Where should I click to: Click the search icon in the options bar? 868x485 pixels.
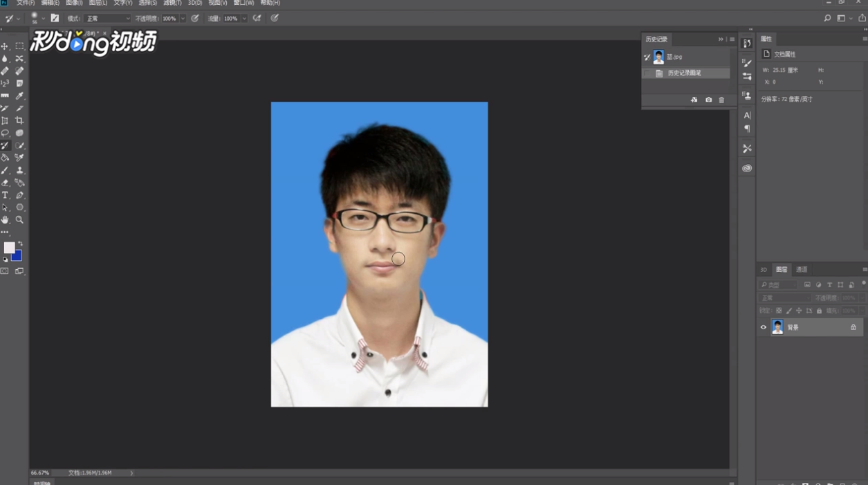coord(827,19)
